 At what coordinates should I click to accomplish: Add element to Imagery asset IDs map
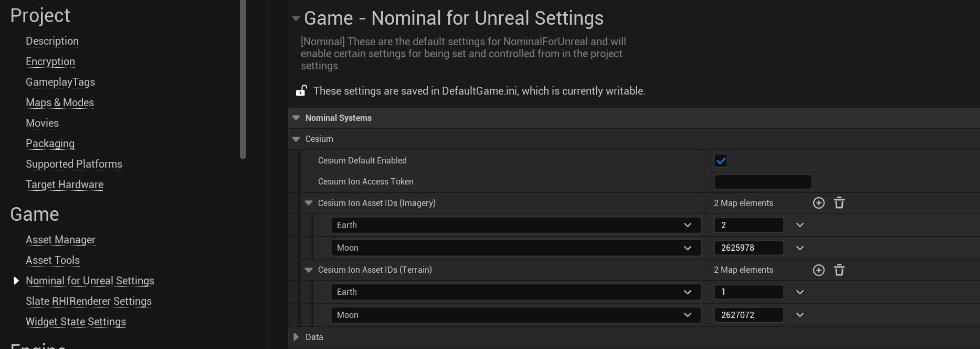pyautogui.click(x=818, y=203)
